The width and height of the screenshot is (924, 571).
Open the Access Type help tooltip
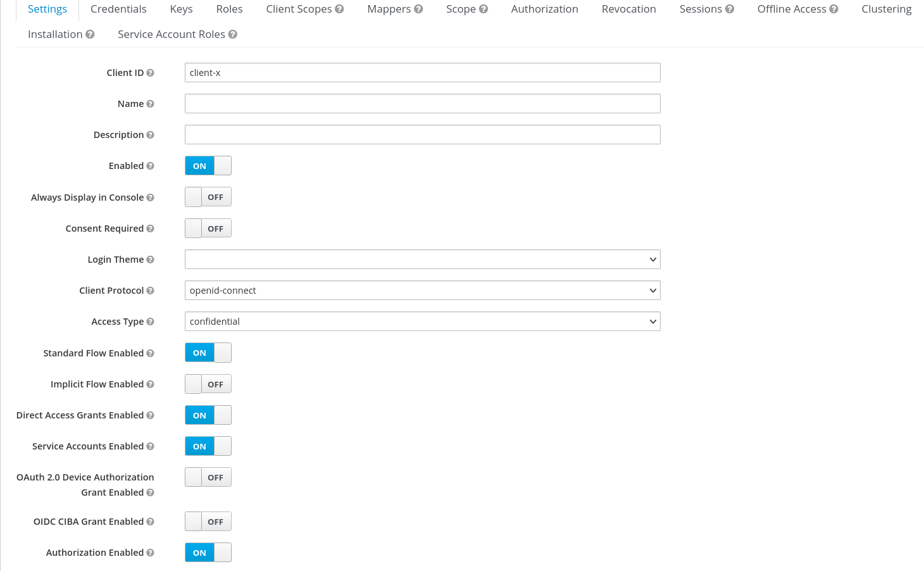(x=151, y=321)
